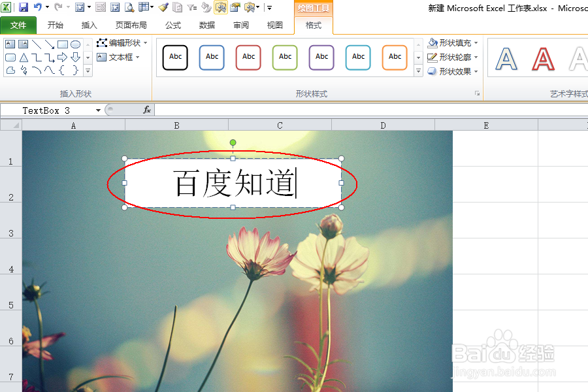Viewport: 588px width, 392px height.
Task: Select the straight line shape
Action: click(37, 44)
